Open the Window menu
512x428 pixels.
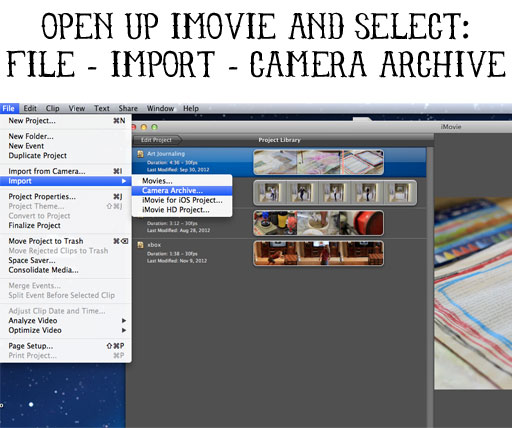coord(160,108)
